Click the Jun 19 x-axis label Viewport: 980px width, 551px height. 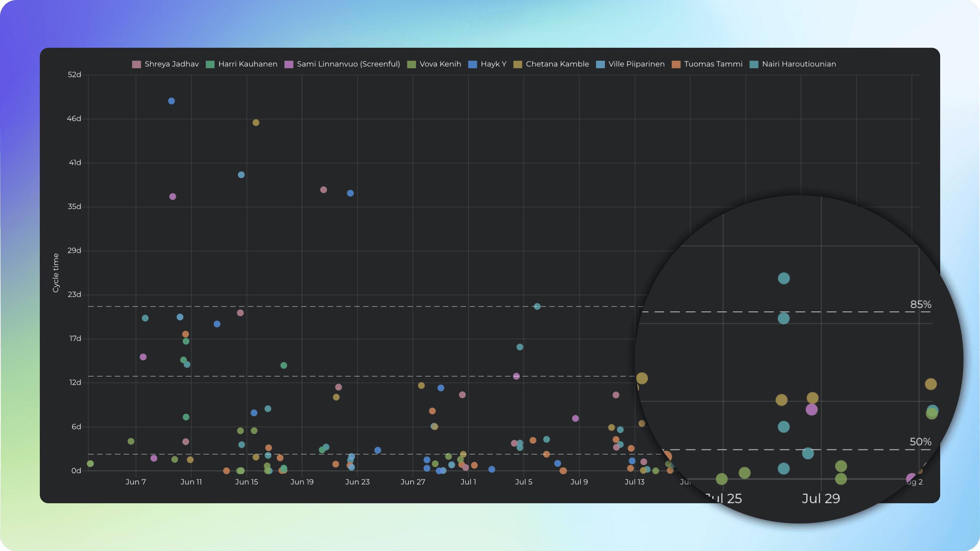pyautogui.click(x=302, y=482)
